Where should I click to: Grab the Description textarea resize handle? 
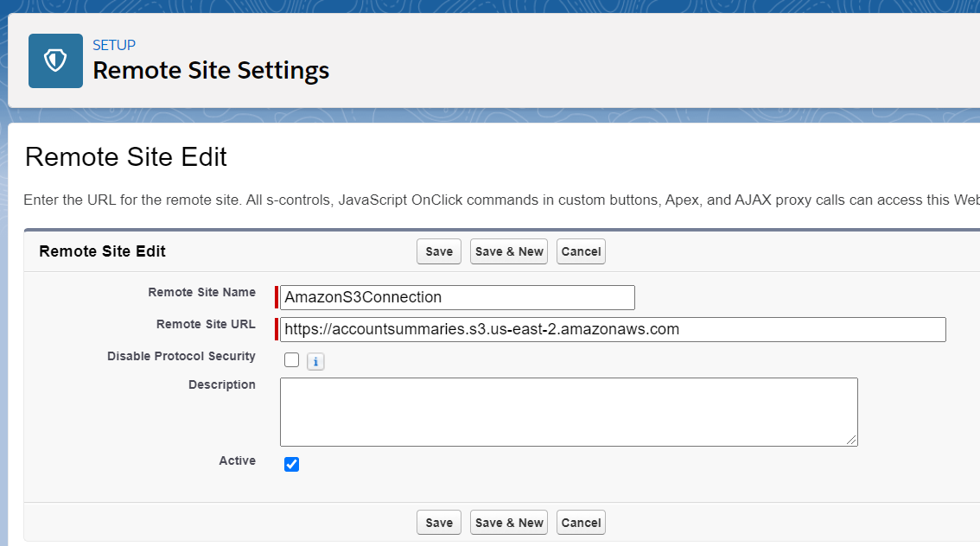851,440
